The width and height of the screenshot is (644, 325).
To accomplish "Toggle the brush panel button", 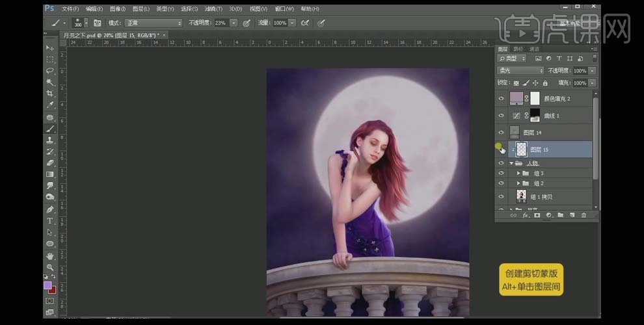I will [x=98, y=23].
